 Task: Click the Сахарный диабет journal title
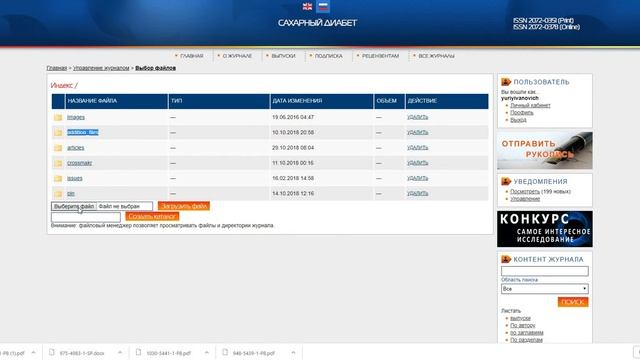[x=317, y=23]
